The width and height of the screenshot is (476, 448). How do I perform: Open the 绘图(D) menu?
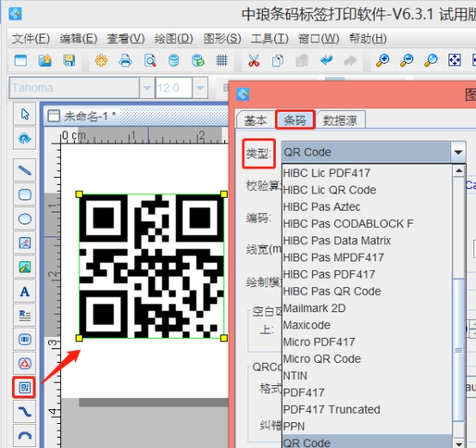[174, 39]
